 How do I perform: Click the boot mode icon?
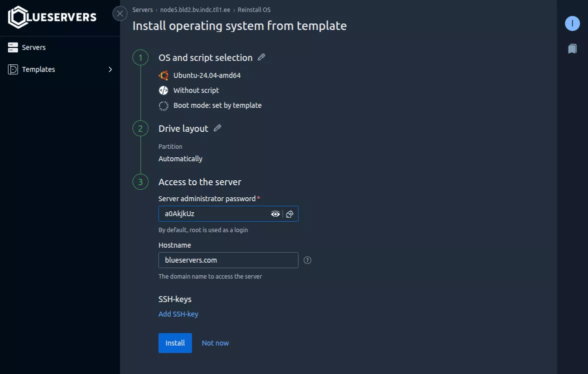pyautogui.click(x=163, y=105)
